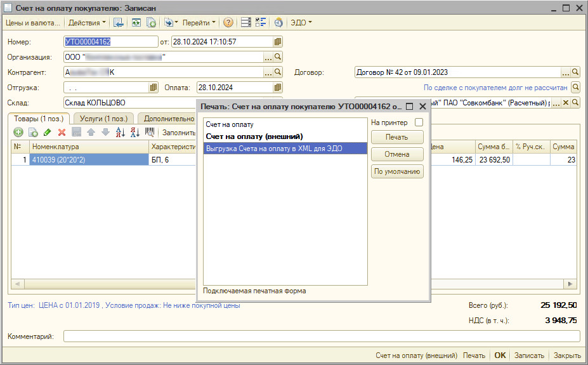Open the Перейти dropdown menu

[x=199, y=22]
